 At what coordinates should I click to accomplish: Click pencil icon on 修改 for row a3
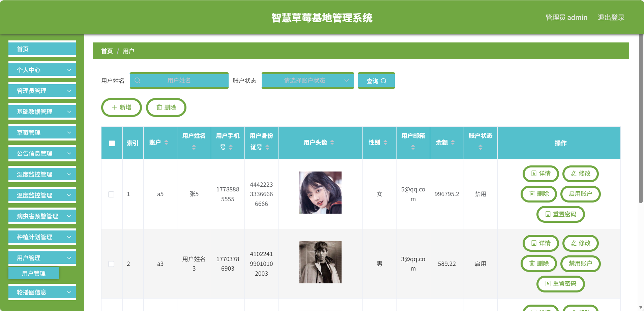tap(574, 243)
